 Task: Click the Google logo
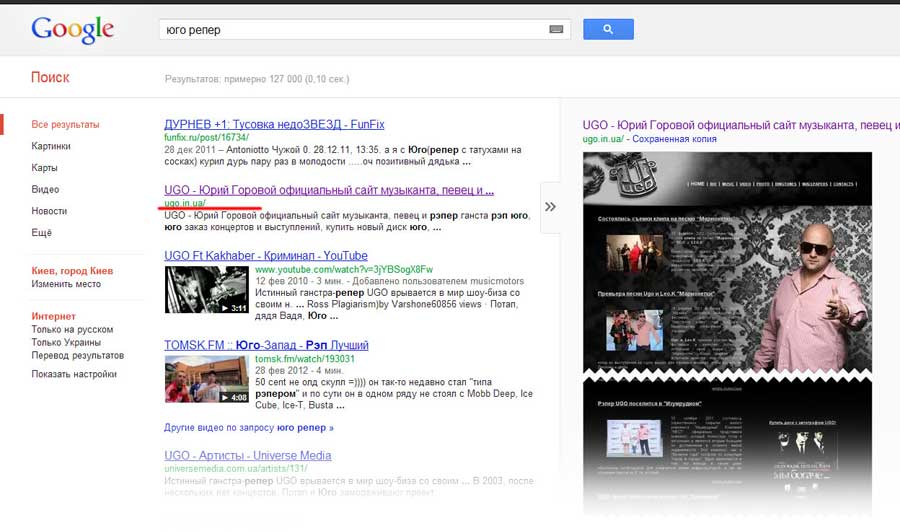point(72,29)
